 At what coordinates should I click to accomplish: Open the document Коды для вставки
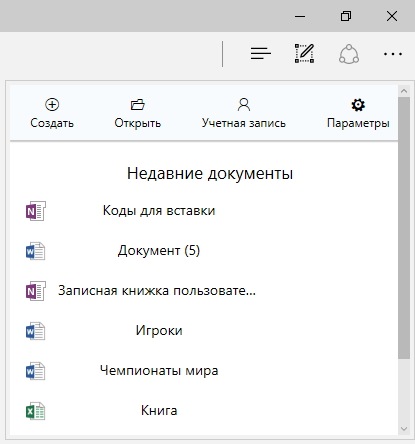click(159, 211)
